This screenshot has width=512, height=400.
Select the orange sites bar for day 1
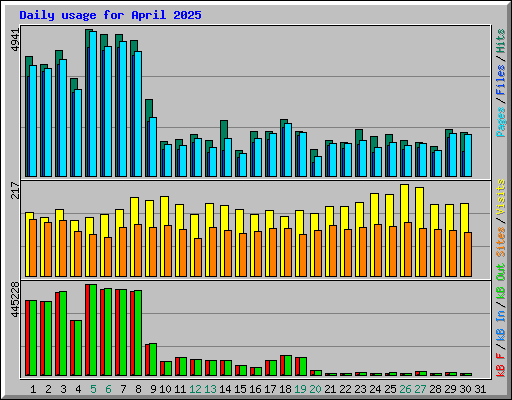33,248
